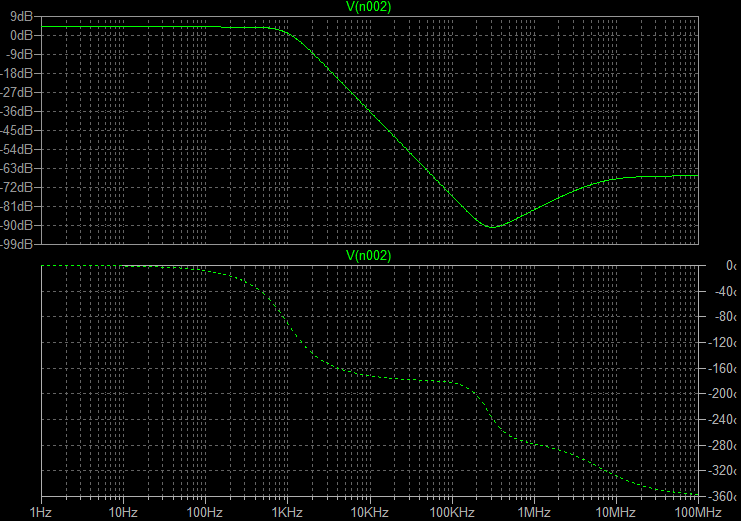Select the 1KHz label on the frequency axis

pyautogui.click(x=287, y=512)
